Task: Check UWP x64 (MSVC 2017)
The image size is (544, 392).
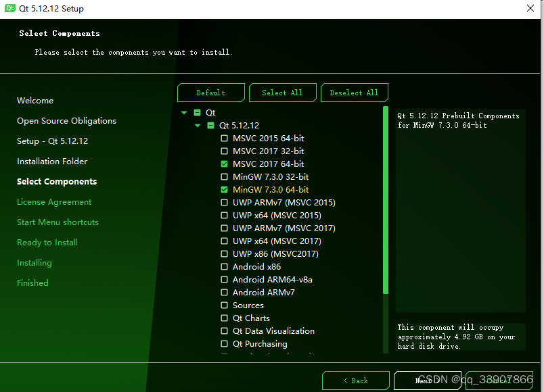Action: tap(224, 241)
